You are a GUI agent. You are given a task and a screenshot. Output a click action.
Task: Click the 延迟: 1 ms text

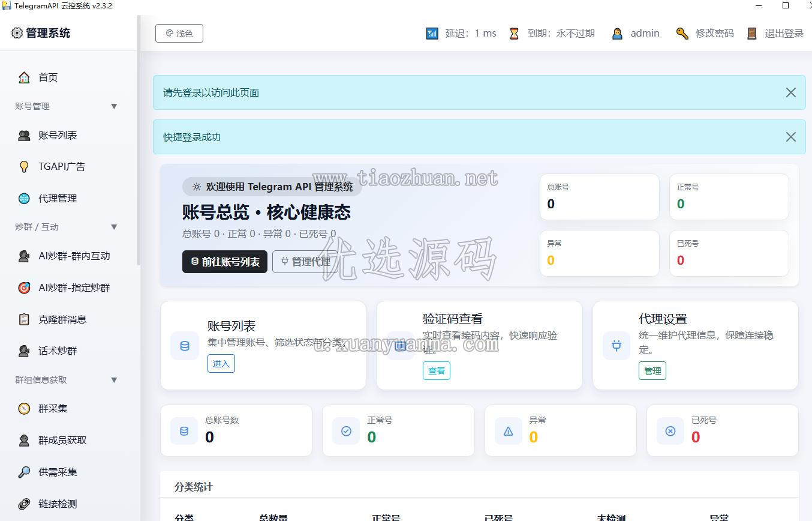point(471,34)
